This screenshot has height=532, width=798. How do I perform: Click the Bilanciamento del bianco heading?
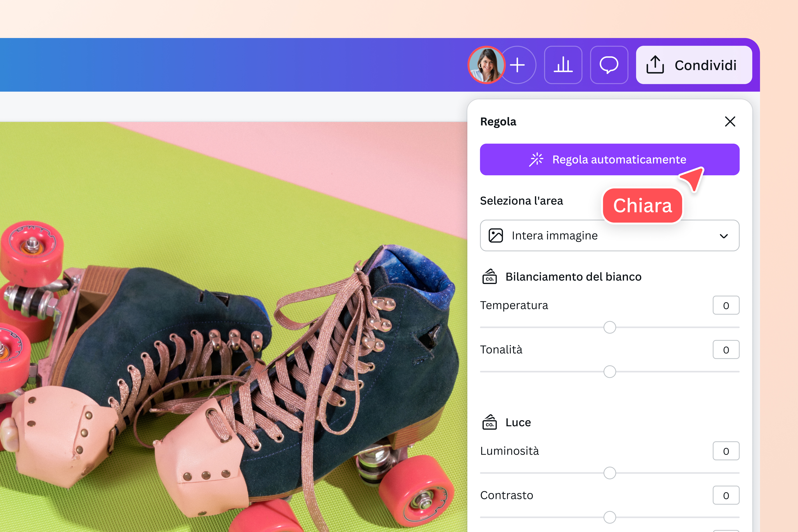click(x=573, y=276)
